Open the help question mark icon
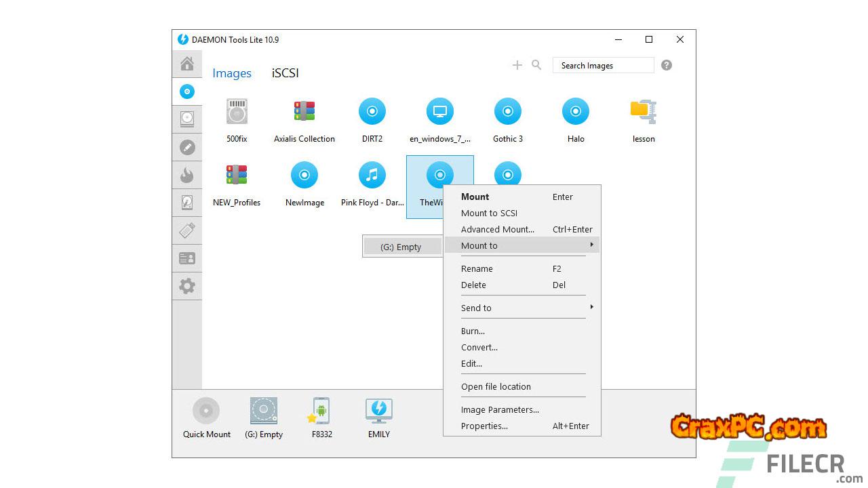The height and width of the screenshot is (488, 868). point(667,65)
